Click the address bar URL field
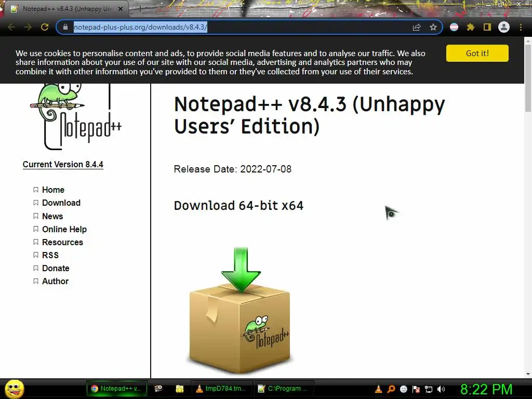532x399 pixels. (237, 27)
